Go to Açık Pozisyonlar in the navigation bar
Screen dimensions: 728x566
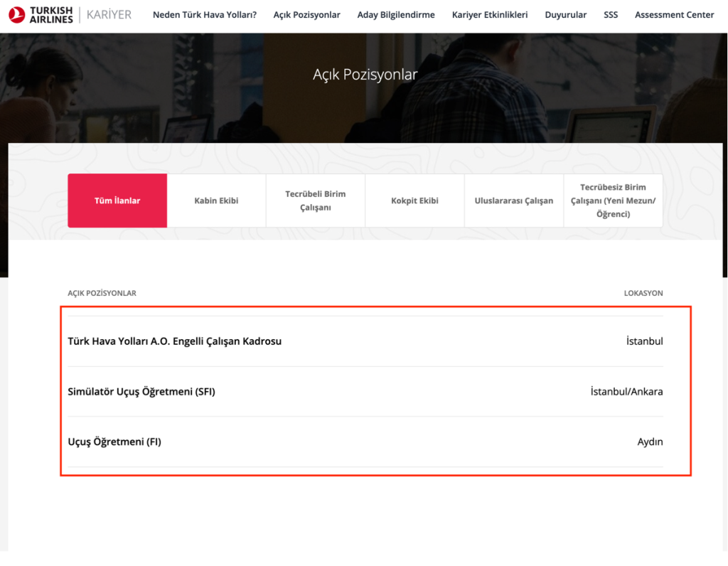[x=306, y=15]
